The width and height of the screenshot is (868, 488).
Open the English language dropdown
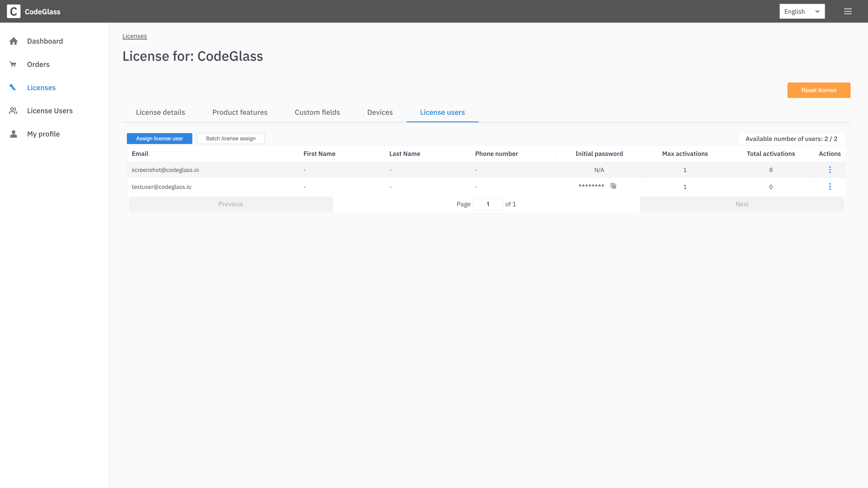[802, 12]
